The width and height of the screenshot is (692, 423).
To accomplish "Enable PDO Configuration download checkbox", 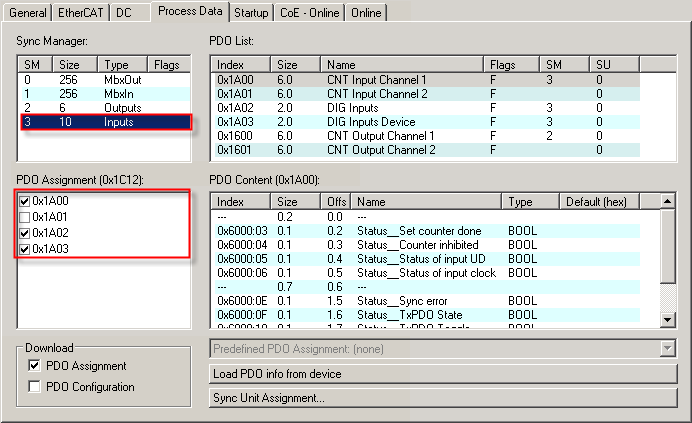I will (34, 386).
